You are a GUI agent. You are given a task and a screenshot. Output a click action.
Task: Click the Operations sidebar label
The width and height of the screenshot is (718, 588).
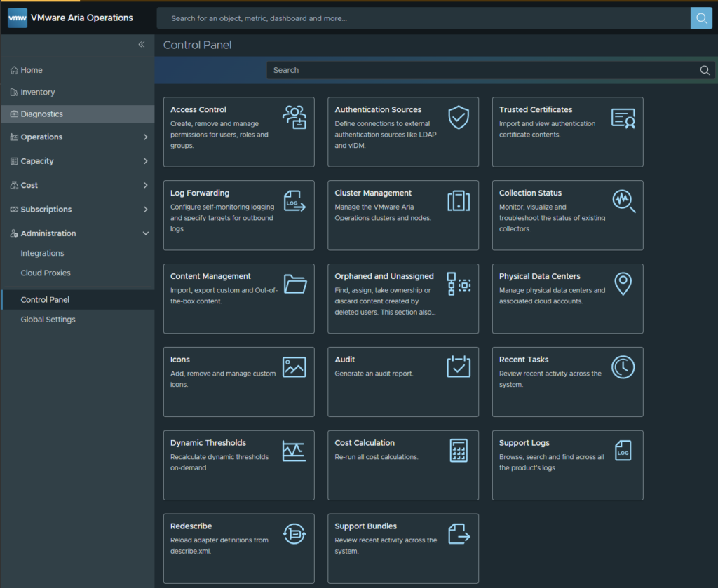[41, 137]
